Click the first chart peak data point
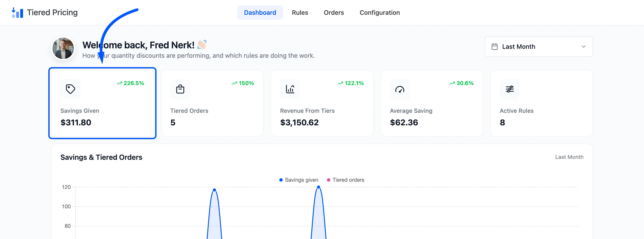The width and height of the screenshot is (644, 239). click(214, 190)
